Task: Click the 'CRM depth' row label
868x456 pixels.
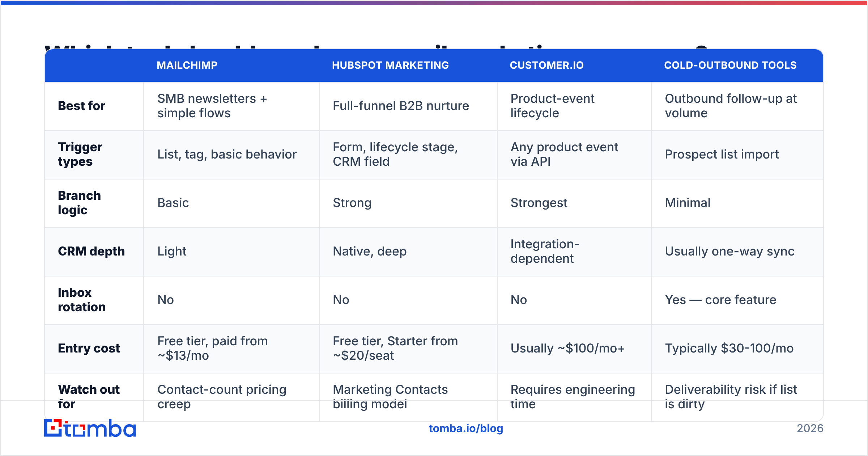Action: pos(91,251)
